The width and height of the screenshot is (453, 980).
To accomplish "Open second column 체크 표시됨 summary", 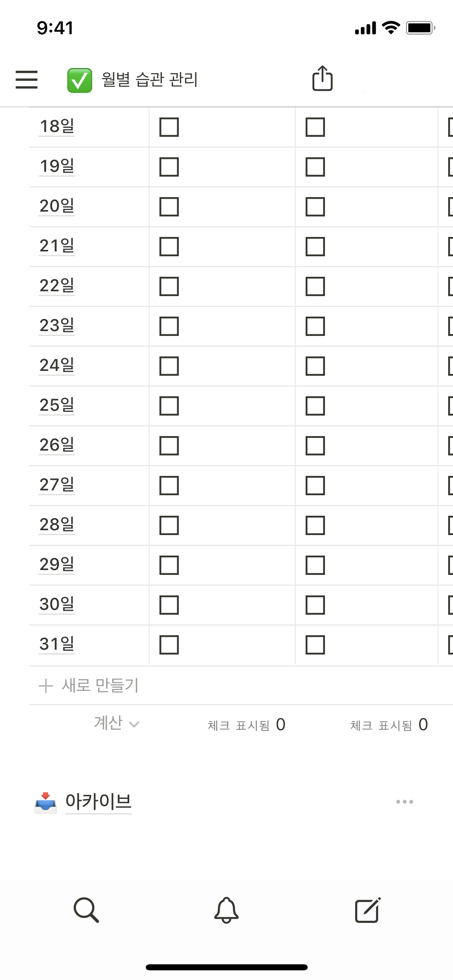I will point(389,725).
